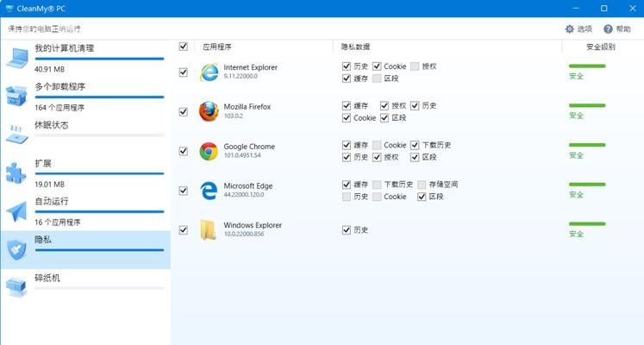Go to the 扩展 section

tap(85, 172)
